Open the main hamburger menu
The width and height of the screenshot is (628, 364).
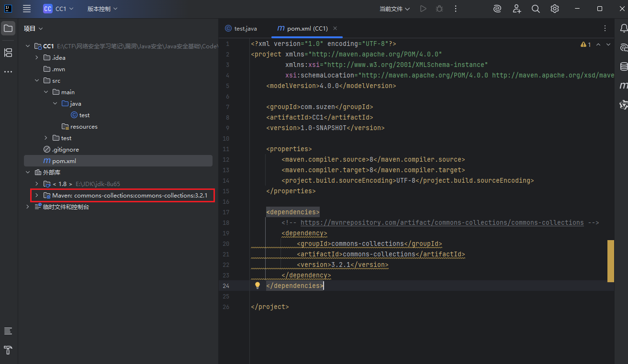[x=27, y=9]
